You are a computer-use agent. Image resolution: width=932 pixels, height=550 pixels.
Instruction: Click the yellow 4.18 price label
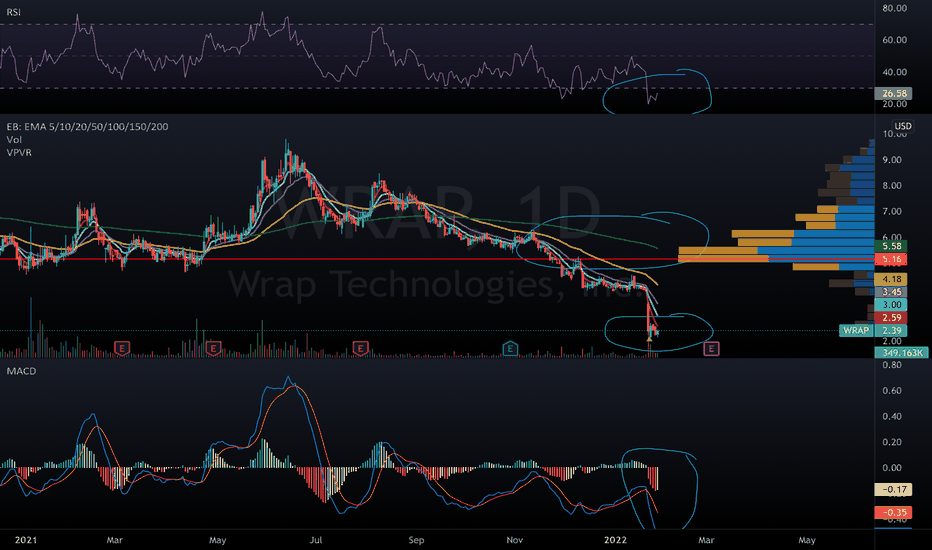[x=891, y=279]
